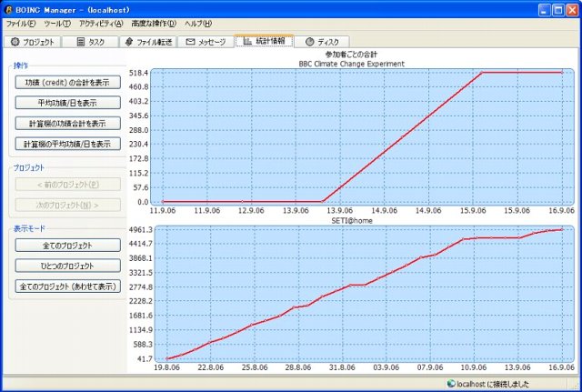
Task: Open the ファイル転送 tab
Action: 149,42
